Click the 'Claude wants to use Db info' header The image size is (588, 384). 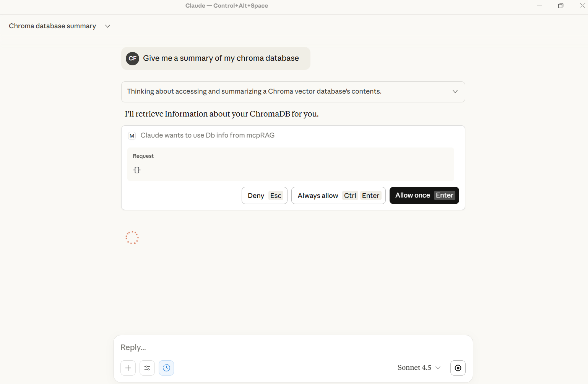[x=208, y=135]
